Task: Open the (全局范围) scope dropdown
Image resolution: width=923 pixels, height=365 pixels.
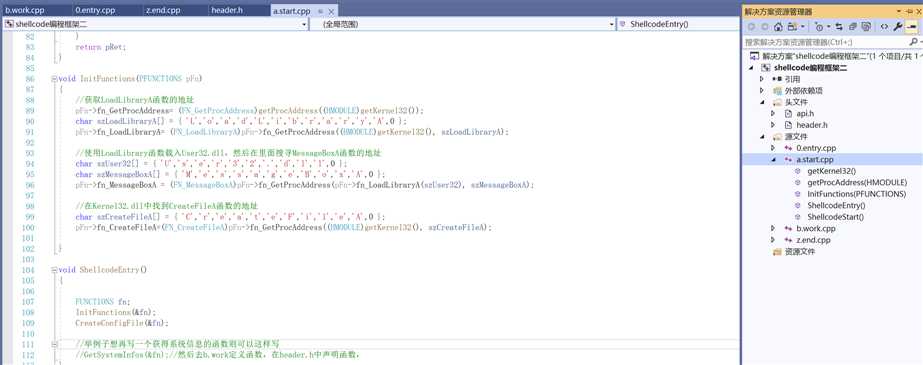Action: (x=612, y=25)
